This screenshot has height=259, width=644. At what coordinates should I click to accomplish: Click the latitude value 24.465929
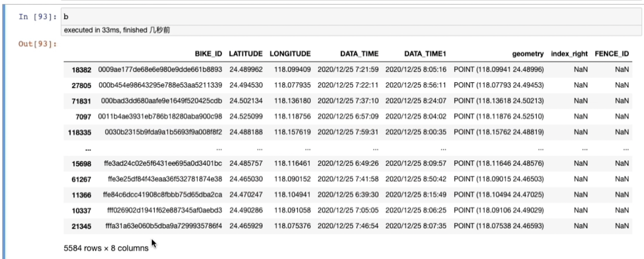[246, 226]
